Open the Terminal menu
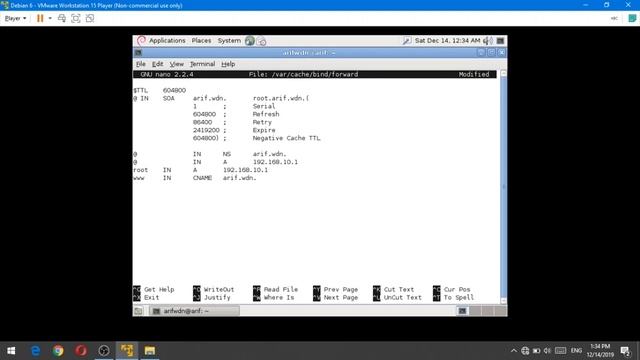 point(202,64)
